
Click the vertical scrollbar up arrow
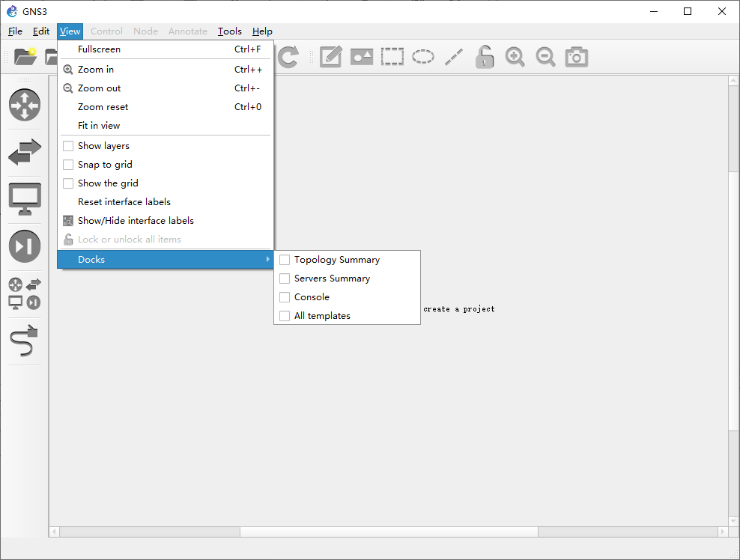coord(733,81)
